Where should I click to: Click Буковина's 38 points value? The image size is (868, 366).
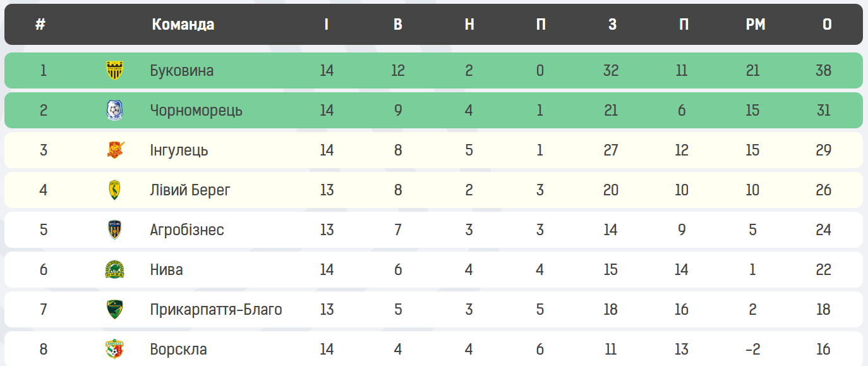click(823, 70)
